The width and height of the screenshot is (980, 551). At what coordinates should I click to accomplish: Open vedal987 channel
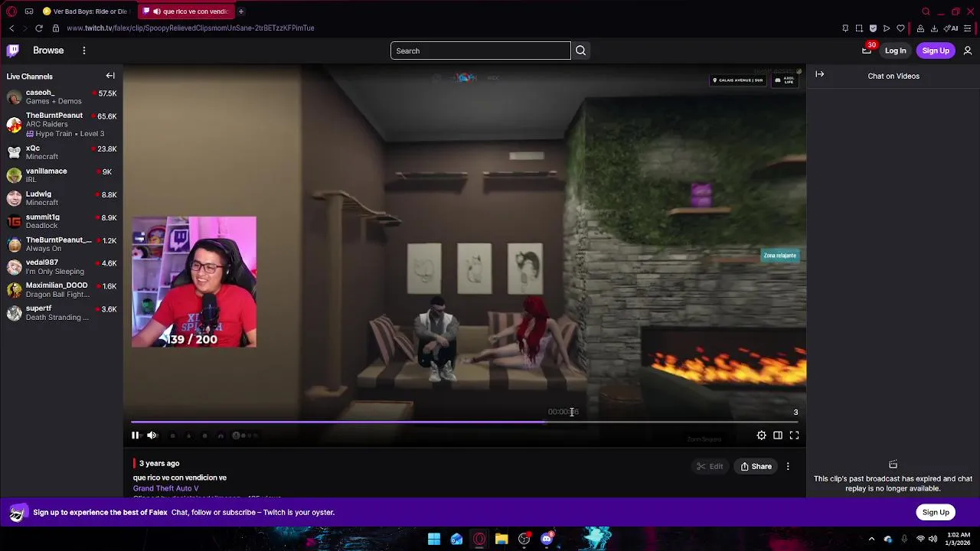61,267
